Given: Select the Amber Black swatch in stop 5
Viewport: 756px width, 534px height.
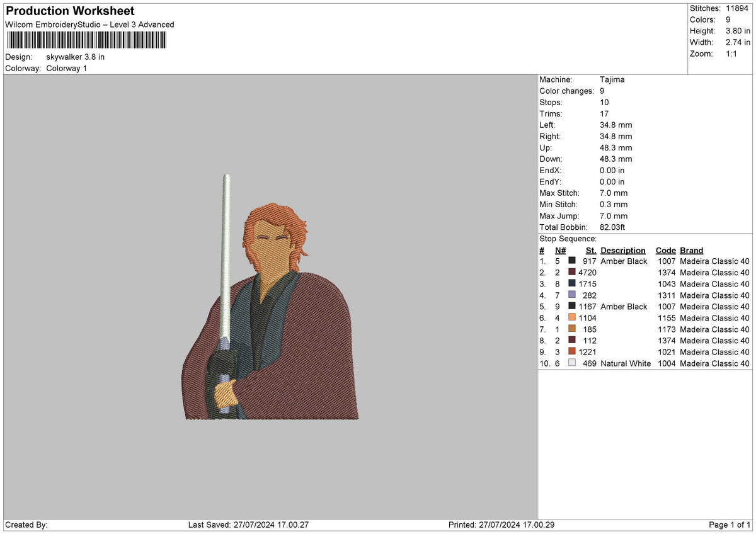Looking at the screenshot, I should pyautogui.click(x=572, y=307).
